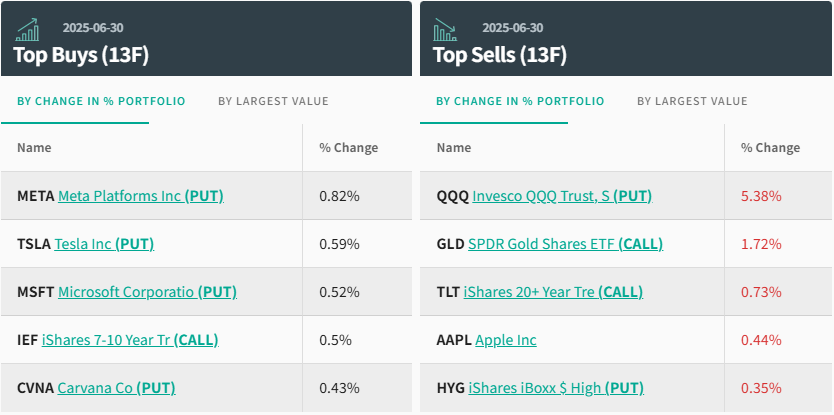
Task: Open iShares 7-10 Year Tr (CALL) link
Action: 130,340
